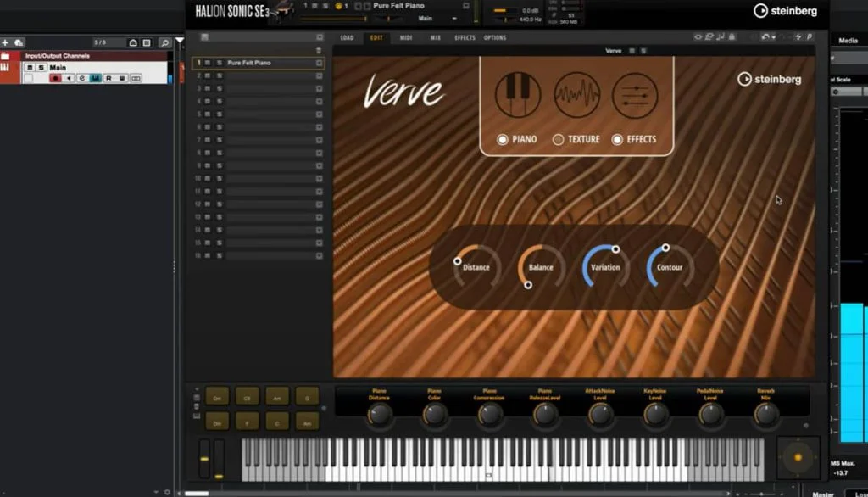Click the eye icon in HALion toolbar
The width and height of the screenshot is (868, 497).
point(698,37)
